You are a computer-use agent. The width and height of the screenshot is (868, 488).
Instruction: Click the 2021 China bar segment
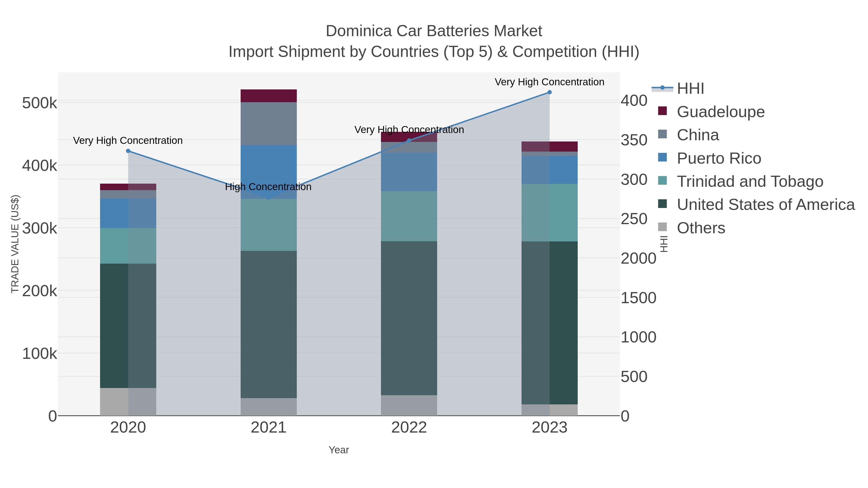269,124
